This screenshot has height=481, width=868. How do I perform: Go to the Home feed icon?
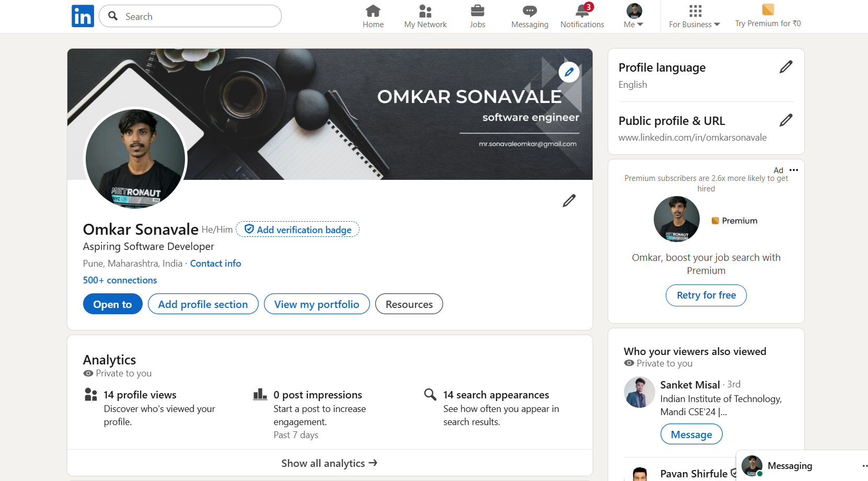coord(373,11)
